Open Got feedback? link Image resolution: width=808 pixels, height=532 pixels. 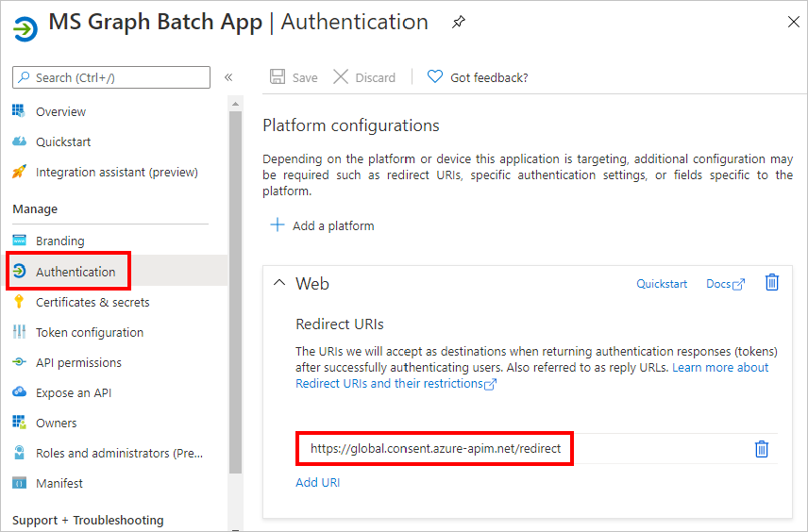pos(489,77)
